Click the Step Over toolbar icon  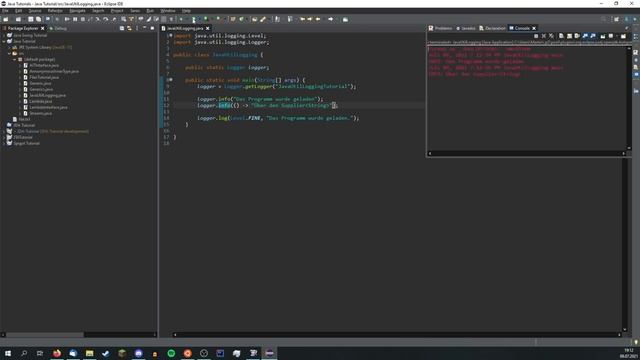coord(106,19)
